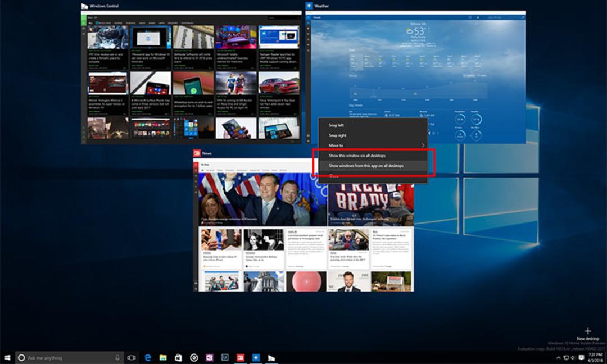Open the Action Center notification icon

click(581, 358)
